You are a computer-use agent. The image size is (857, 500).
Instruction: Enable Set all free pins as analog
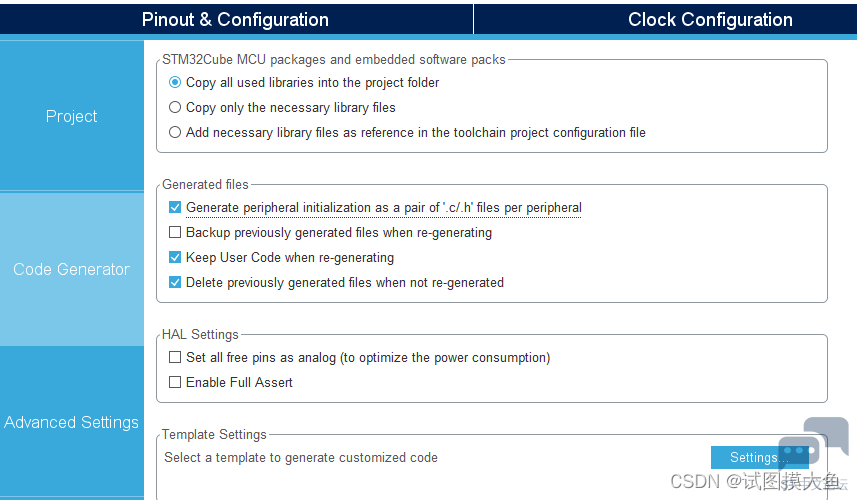(x=175, y=357)
